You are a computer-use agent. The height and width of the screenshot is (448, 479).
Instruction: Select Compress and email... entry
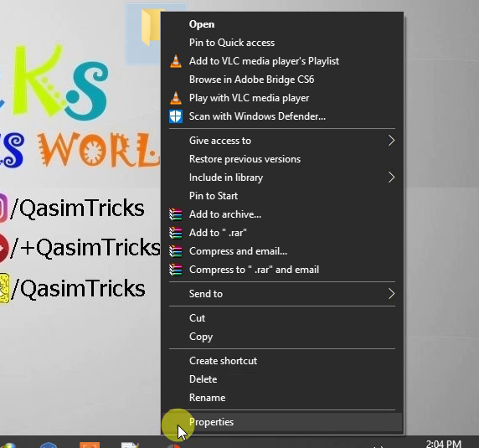(x=282, y=251)
